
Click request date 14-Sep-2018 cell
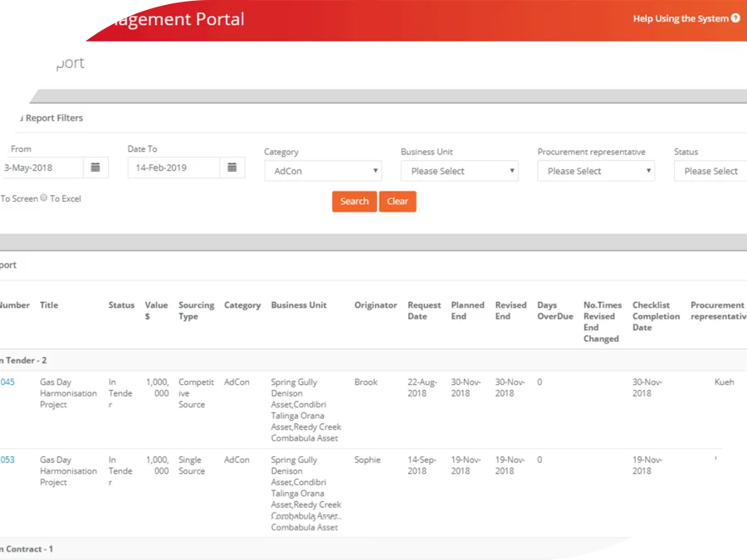tap(422, 465)
